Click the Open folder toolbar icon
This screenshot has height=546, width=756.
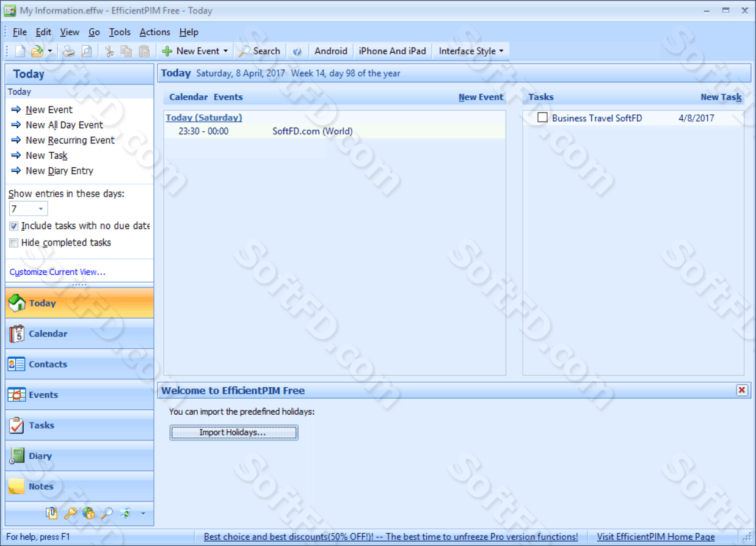(37, 51)
